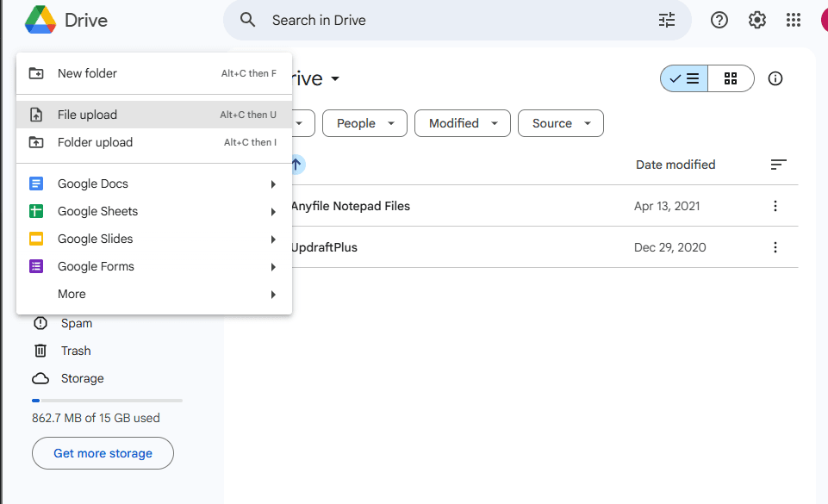Image resolution: width=828 pixels, height=504 pixels.
Task: Expand the Source filter dropdown
Action: pos(561,123)
